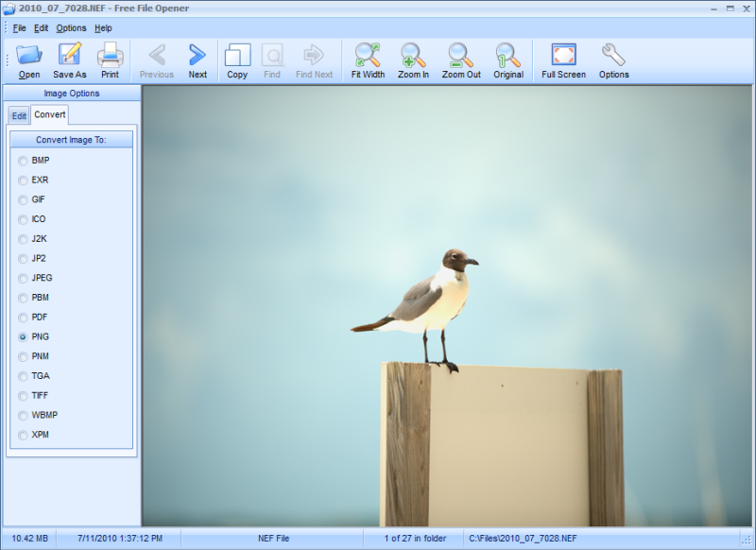This screenshot has height=550, width=756.
Task: Click the 10.42 MB file size in status bar
Action: [29, 539]
